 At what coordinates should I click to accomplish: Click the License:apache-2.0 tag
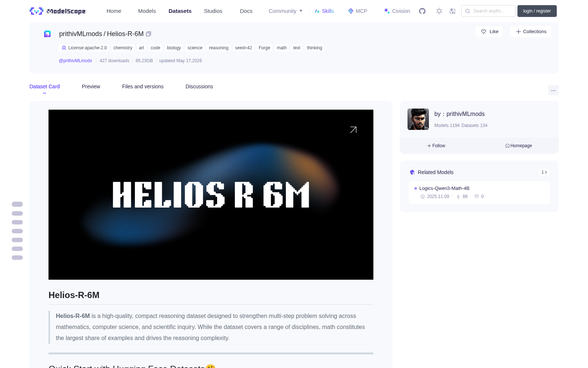pyautogui.click(x=84, y=48)
